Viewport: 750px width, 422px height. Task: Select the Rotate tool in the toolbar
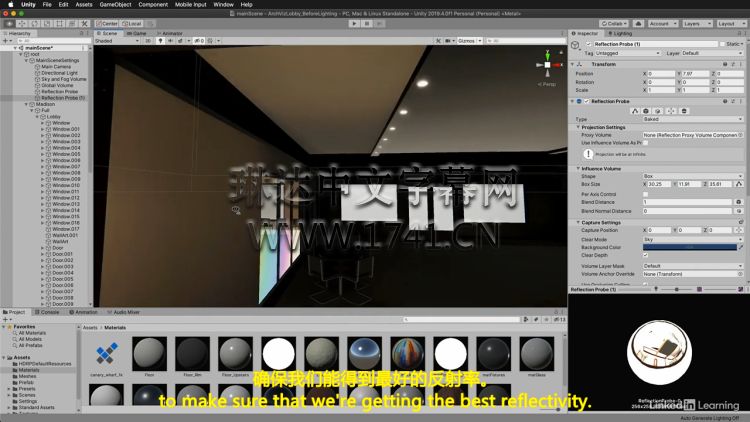pos(35,23)
